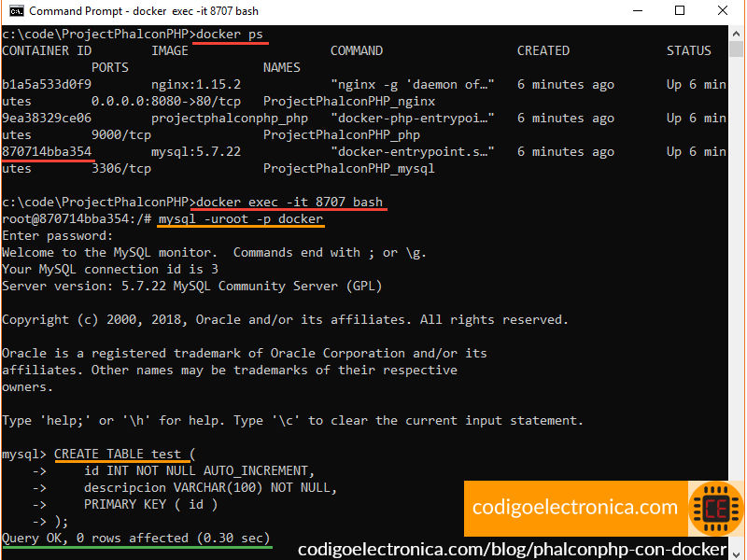This screenshot has width=747, height=560.
Task: Click image name nginx:1.15.2
Action: click(196, 85)
